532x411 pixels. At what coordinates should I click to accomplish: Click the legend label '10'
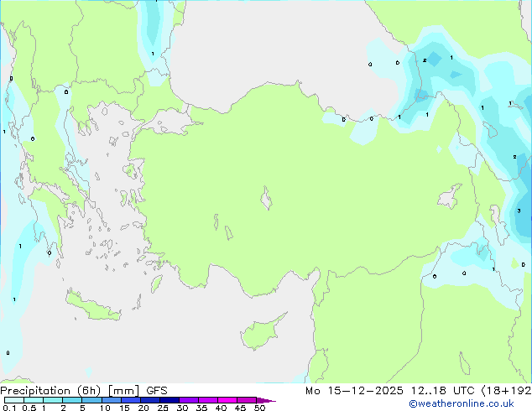[x=105, y=408]
